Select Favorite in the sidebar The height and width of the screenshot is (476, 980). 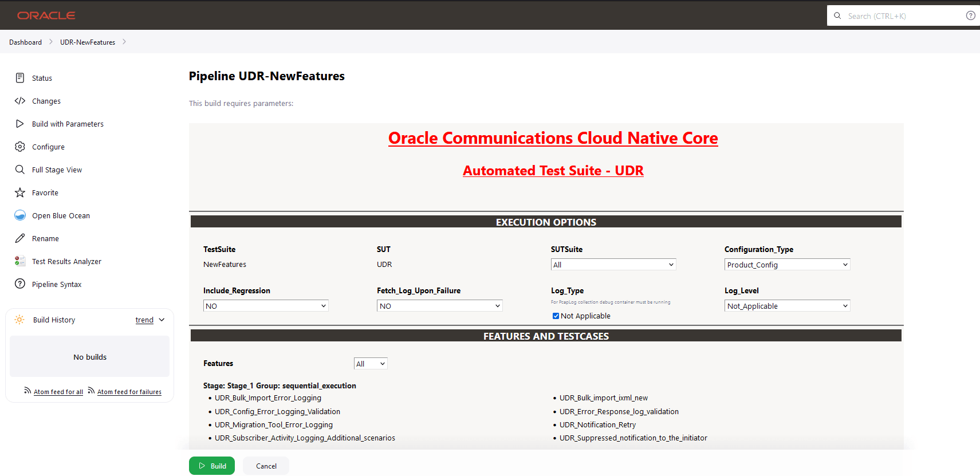[x=45, y=192]
